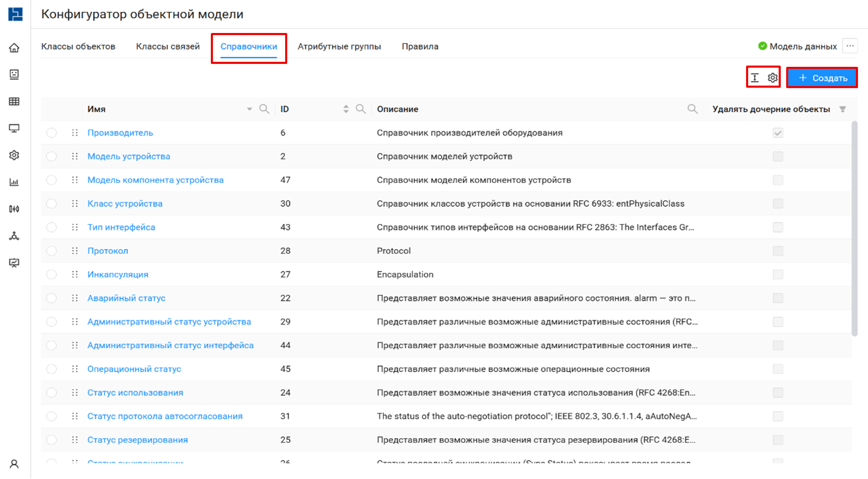The image size is (868, 479).
Task: Click the table settings gear icon
Action: (x=772, y=78)
